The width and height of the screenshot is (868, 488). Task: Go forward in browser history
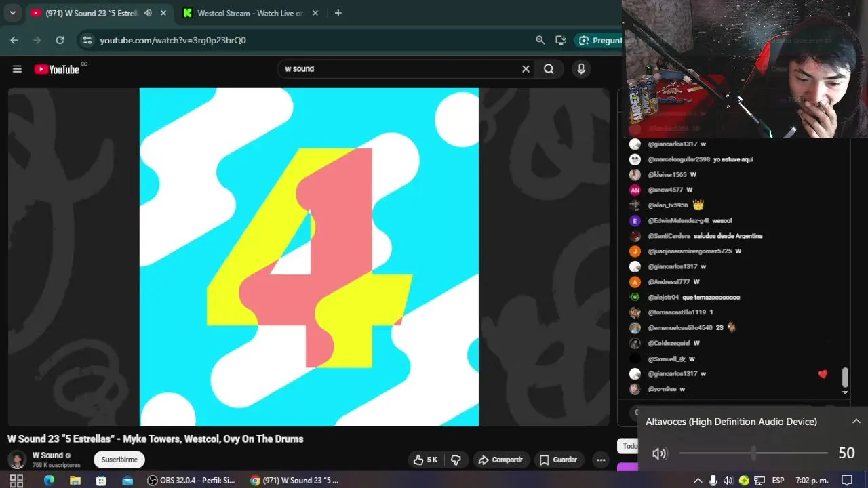(37, 40)
